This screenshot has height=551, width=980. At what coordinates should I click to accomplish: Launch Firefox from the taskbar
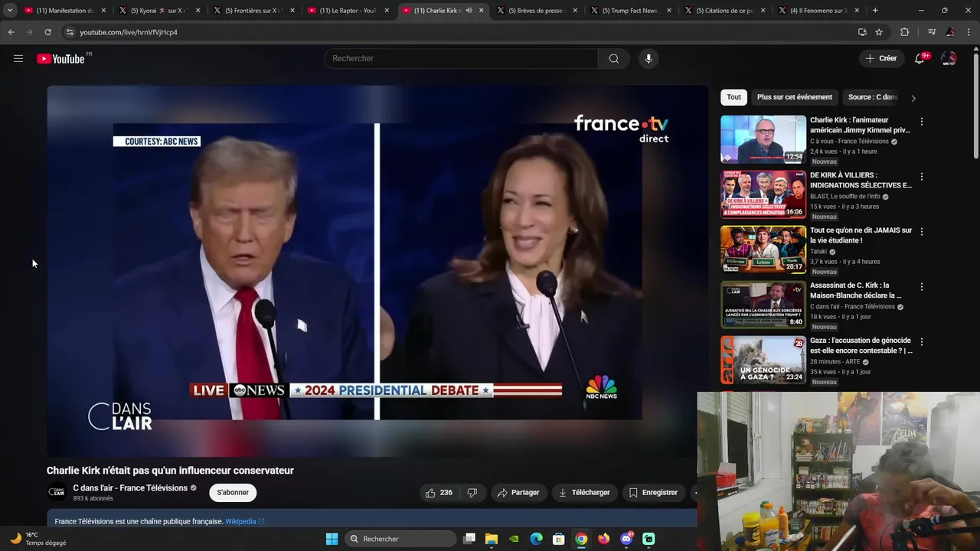[604, 539]
